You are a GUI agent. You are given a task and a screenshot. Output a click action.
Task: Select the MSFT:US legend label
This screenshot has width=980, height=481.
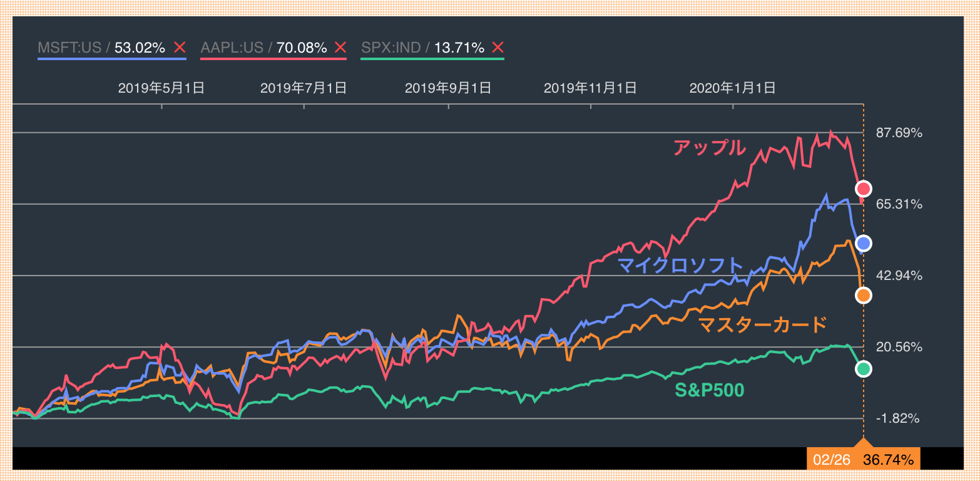(x=69, y=48)
